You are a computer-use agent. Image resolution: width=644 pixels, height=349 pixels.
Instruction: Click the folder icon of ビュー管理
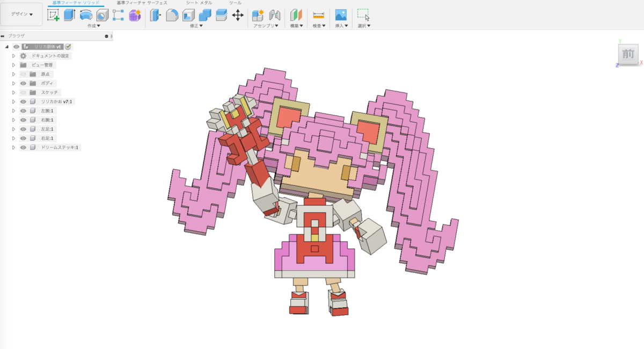point(23,65)
